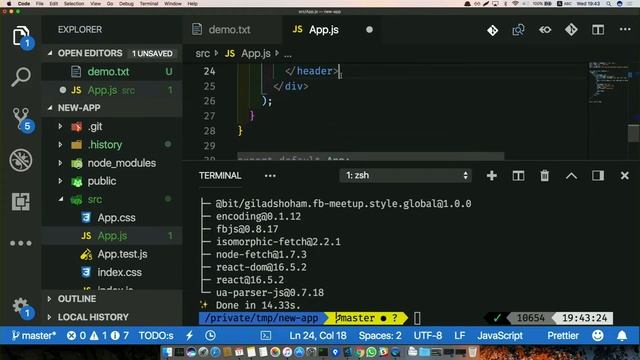
Task: Collapse the src folder
Action: pyautogui.click(x=60, y=199)
